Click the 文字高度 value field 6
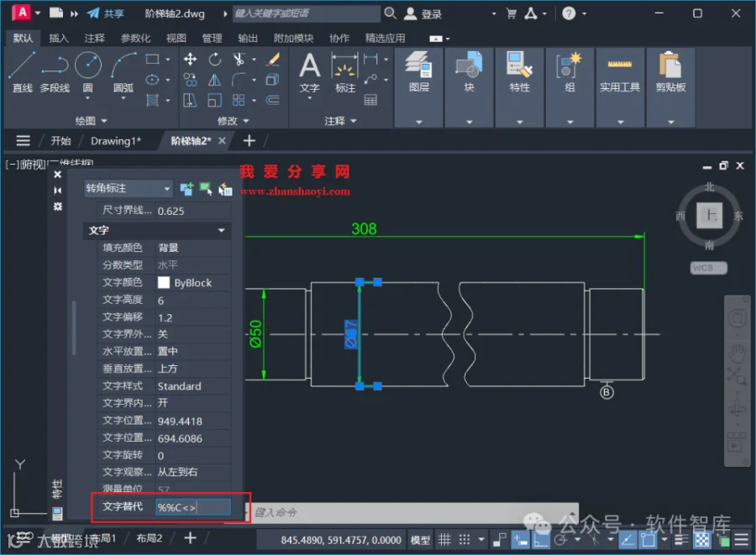This screenshot has width=756, height=555. click(193, 300)
